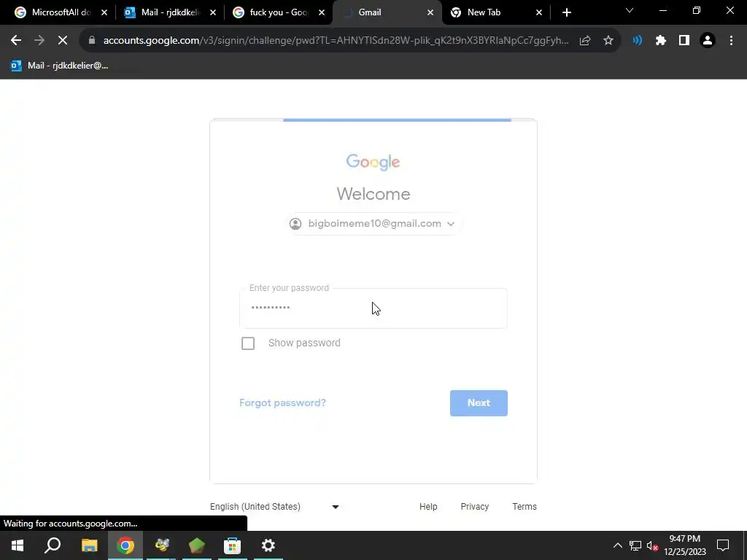Screen dimensions: 747x560
Task: Expand the bigboimeme10@gmail.com account switcher
Action: tap(373, 223)
